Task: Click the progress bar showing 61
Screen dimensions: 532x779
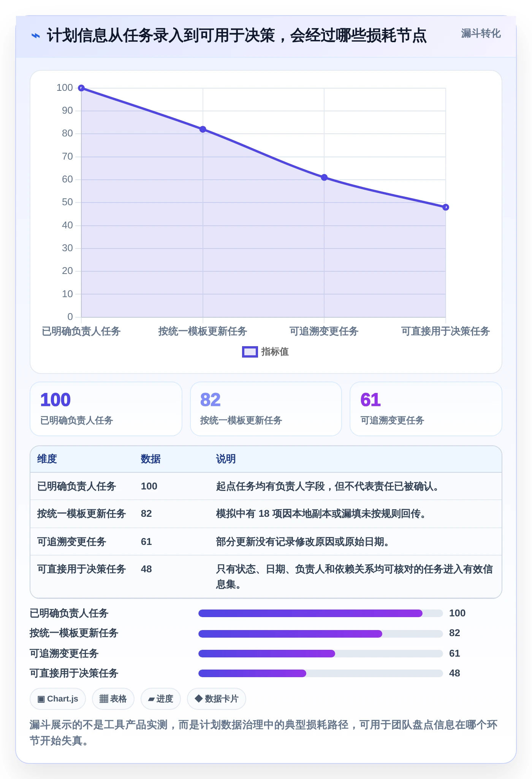Action: coord(321,654)
